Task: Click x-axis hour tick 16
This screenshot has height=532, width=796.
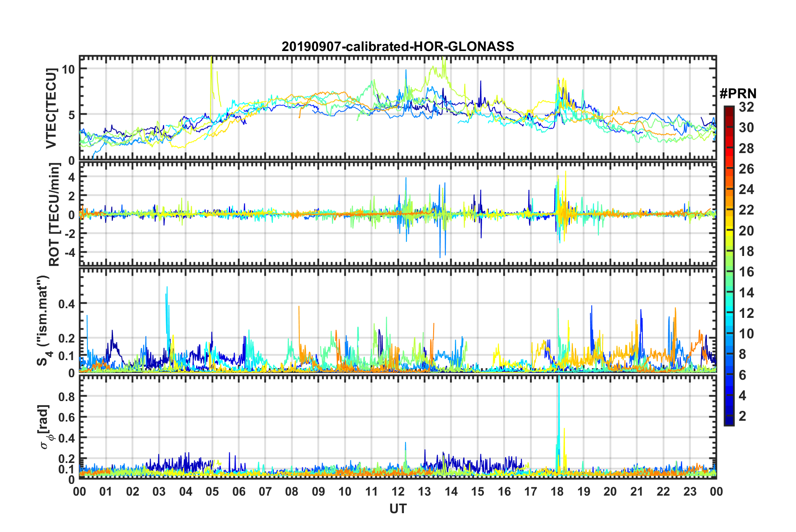Action: pos(504,491)
